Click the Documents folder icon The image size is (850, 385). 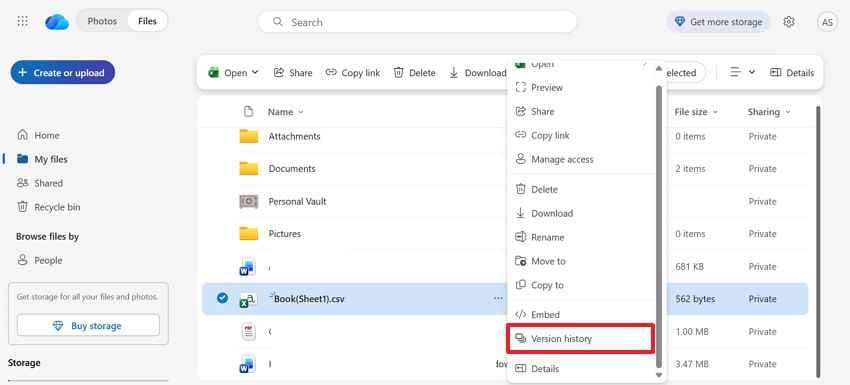(249, 169)
